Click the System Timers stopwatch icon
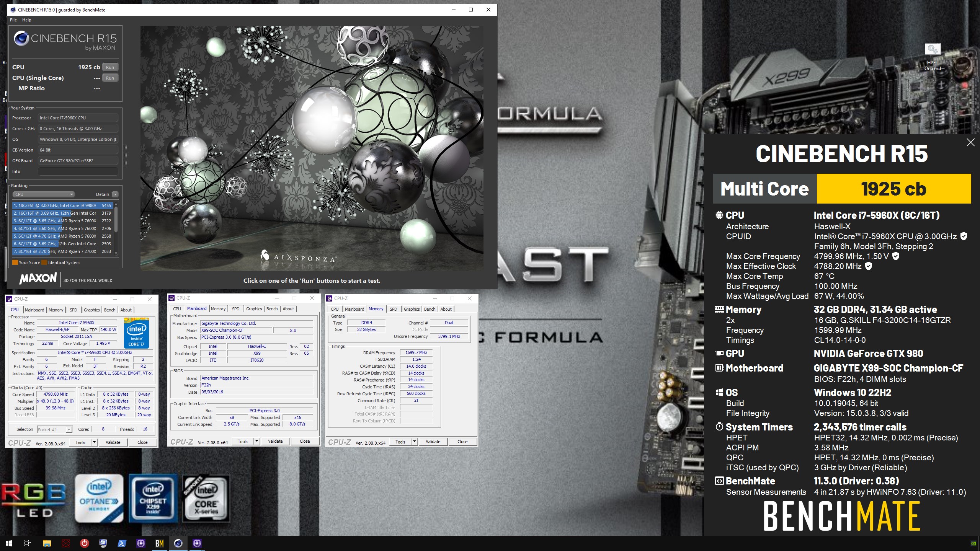 (x=719, y=427)
